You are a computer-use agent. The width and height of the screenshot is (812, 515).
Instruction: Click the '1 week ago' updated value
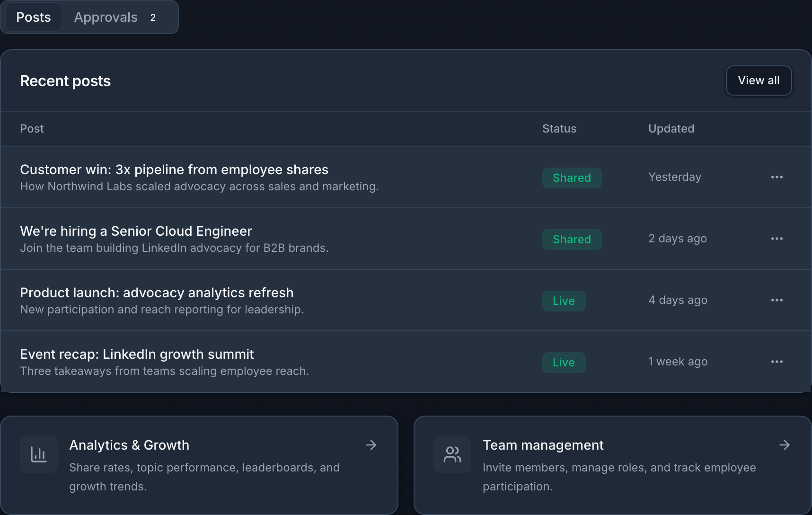tap(678, 362)
